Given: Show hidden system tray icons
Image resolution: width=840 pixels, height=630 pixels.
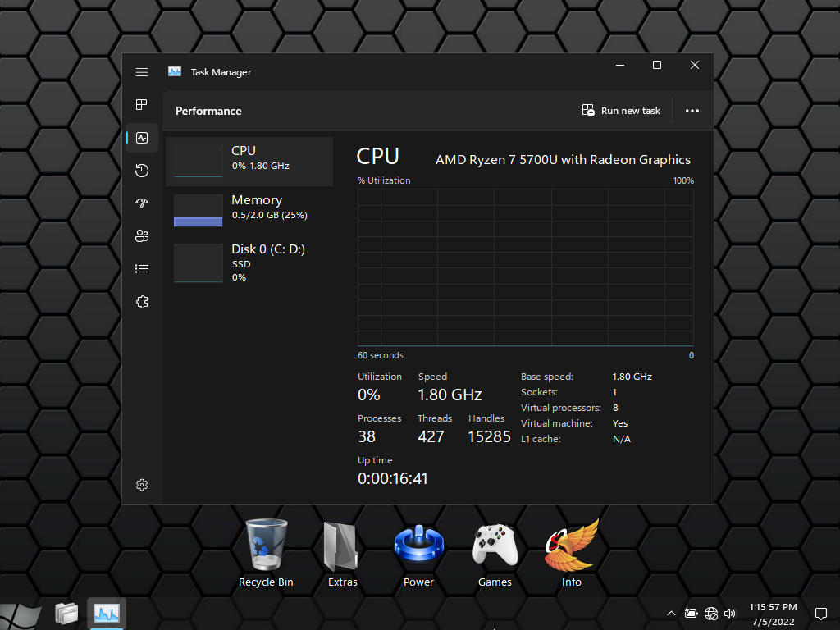Looking at the screenshot, I should point(671,614).
